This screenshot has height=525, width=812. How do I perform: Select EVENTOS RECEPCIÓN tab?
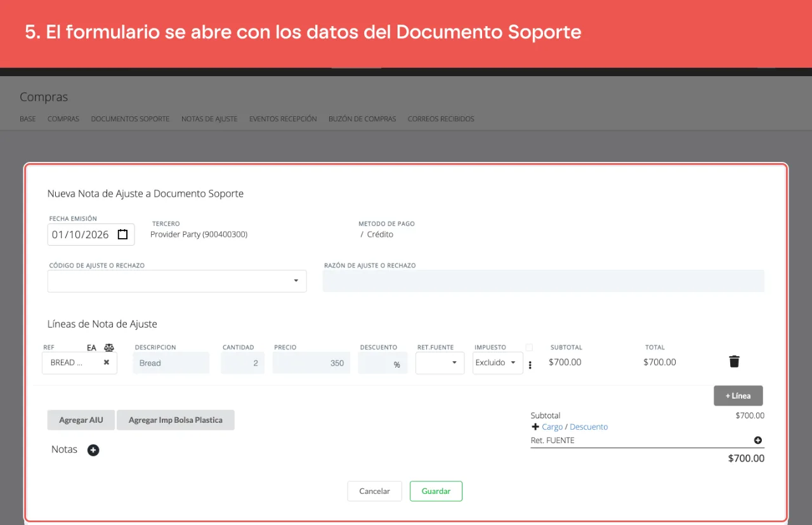tap(283, 119)
